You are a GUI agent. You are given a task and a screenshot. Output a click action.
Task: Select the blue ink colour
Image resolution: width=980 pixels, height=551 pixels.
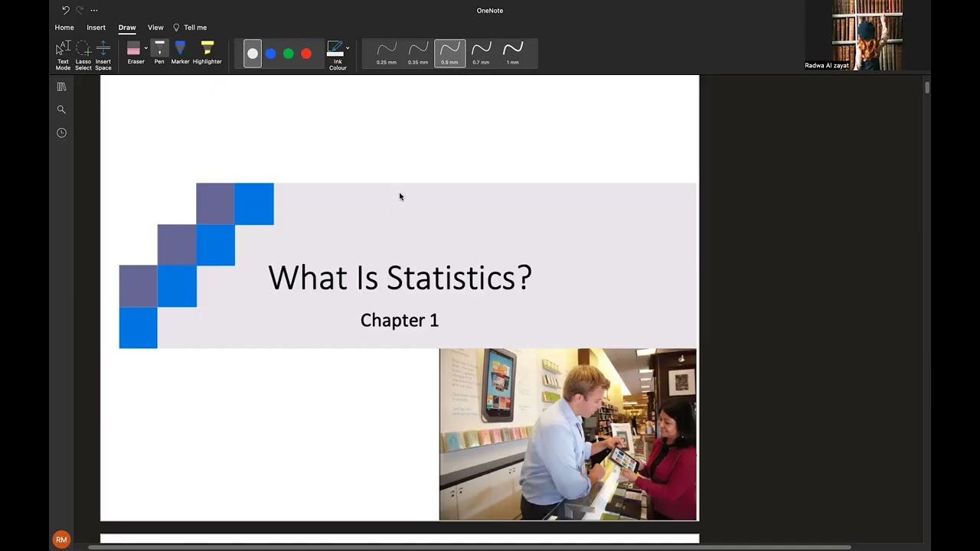point(270,54)
